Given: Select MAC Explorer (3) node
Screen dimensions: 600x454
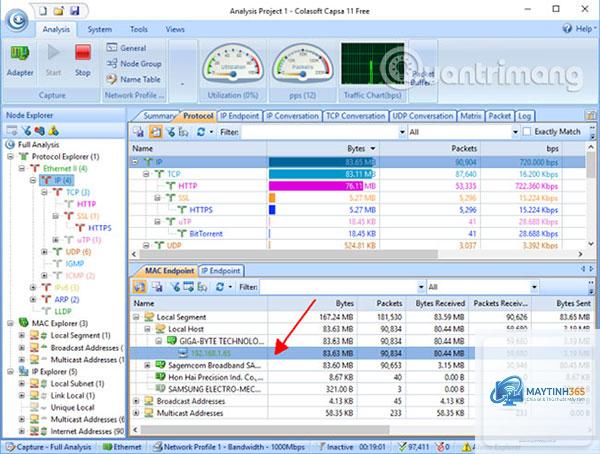Looking at the screenshot, I should [x=60, y=323].
